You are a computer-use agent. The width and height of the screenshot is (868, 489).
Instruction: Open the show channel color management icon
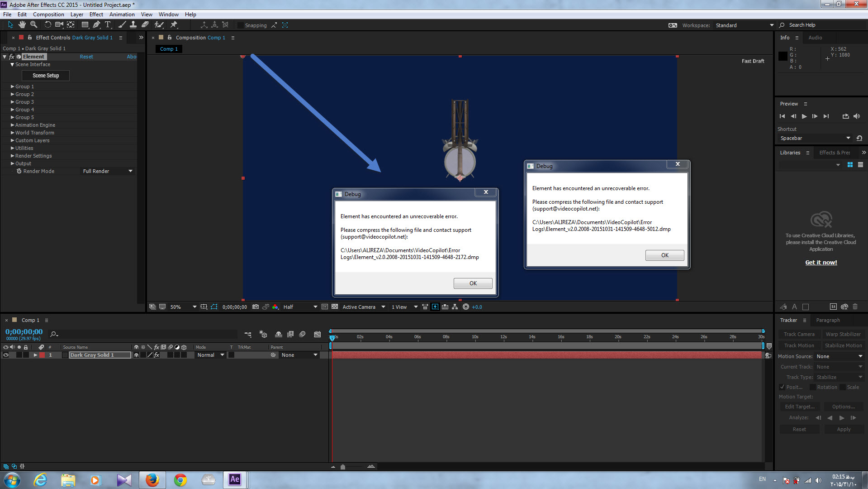(x=275, y=307)
